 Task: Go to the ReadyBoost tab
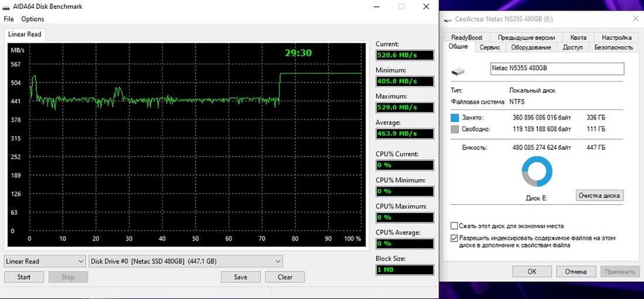(x=467, y=37)
